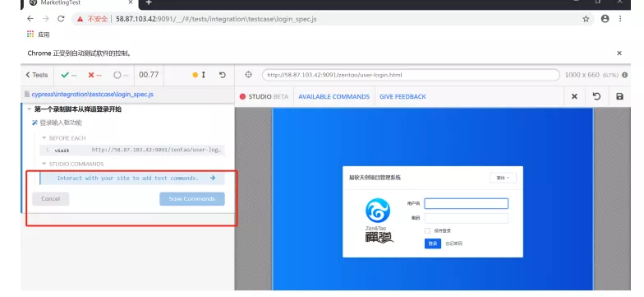Collapse the BEFORE EACH section
This screenshot has width=644, height=297.
point(44,138)
